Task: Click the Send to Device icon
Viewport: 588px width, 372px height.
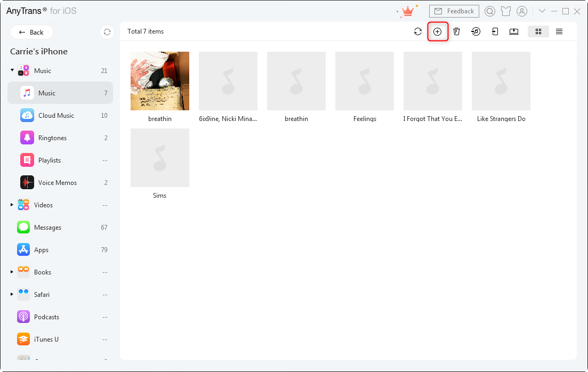Action: [x=495, y=31]
